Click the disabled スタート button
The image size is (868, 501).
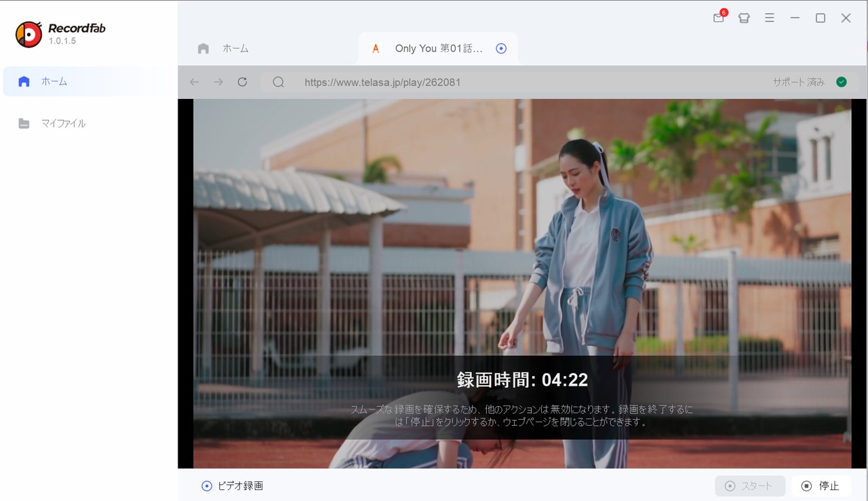pyautogui.click(x=750, y=485)
